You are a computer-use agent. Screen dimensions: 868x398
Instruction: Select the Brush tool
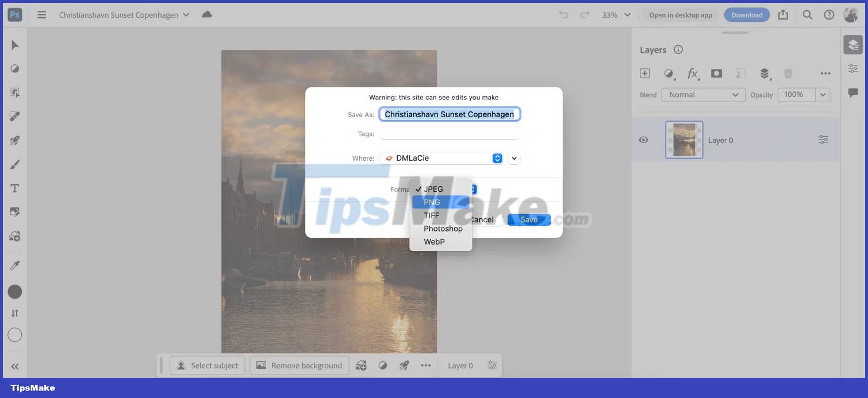14,164
